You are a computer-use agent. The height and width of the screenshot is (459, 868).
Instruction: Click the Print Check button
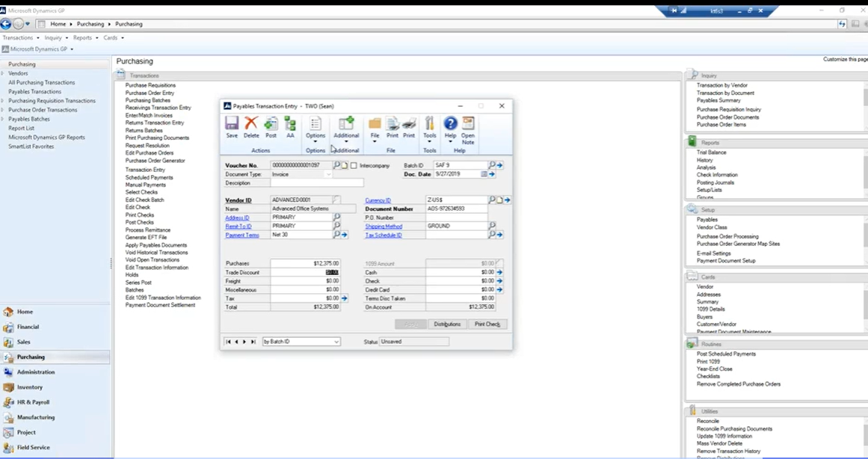click(487, 324)
